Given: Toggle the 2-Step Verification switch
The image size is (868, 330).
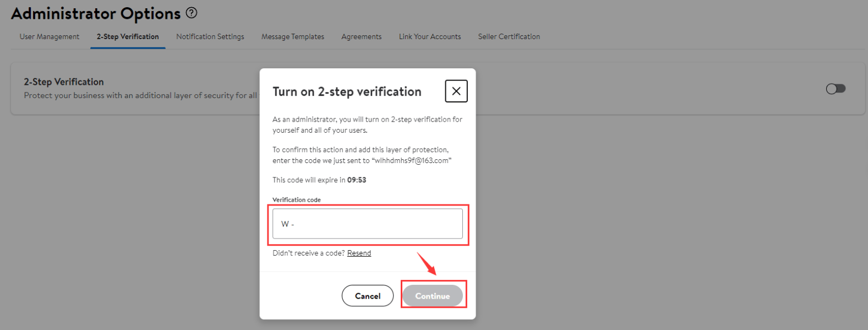Looking at the screenshot, I should click(x=836, y=89).
